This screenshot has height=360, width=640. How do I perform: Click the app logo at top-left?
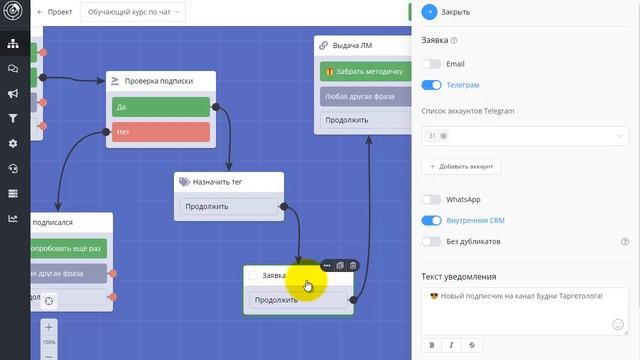[13, 10]
